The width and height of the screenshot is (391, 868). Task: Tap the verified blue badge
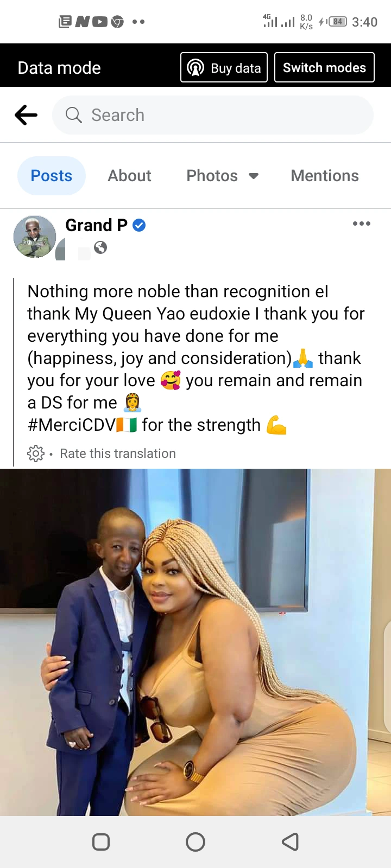pyautogui.click(x=139, y=225)
